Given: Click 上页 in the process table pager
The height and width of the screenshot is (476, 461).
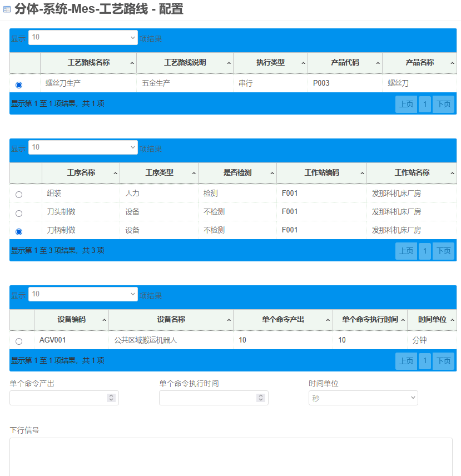Looking at the screenshot, I should point(406,251).
